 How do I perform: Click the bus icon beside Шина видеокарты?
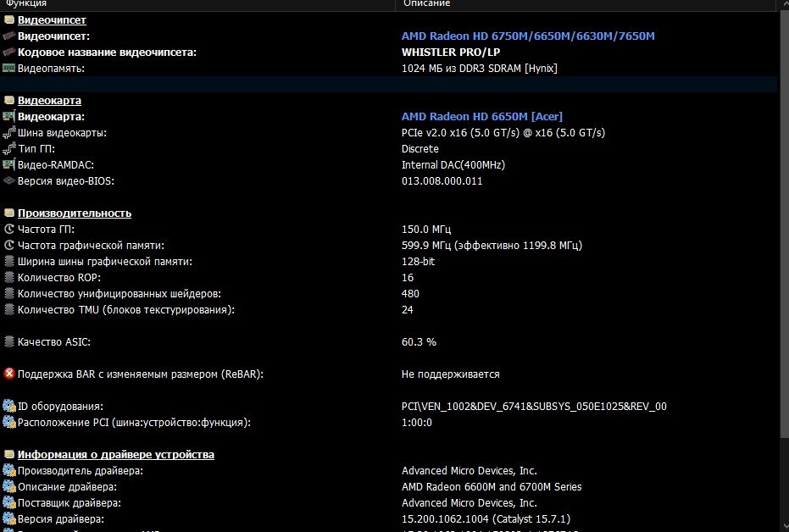point(9,132)
